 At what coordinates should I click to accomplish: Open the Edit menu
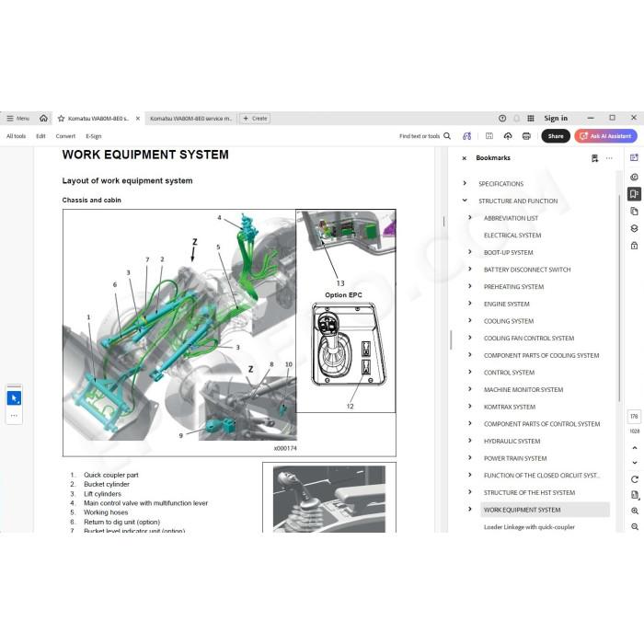40,136
